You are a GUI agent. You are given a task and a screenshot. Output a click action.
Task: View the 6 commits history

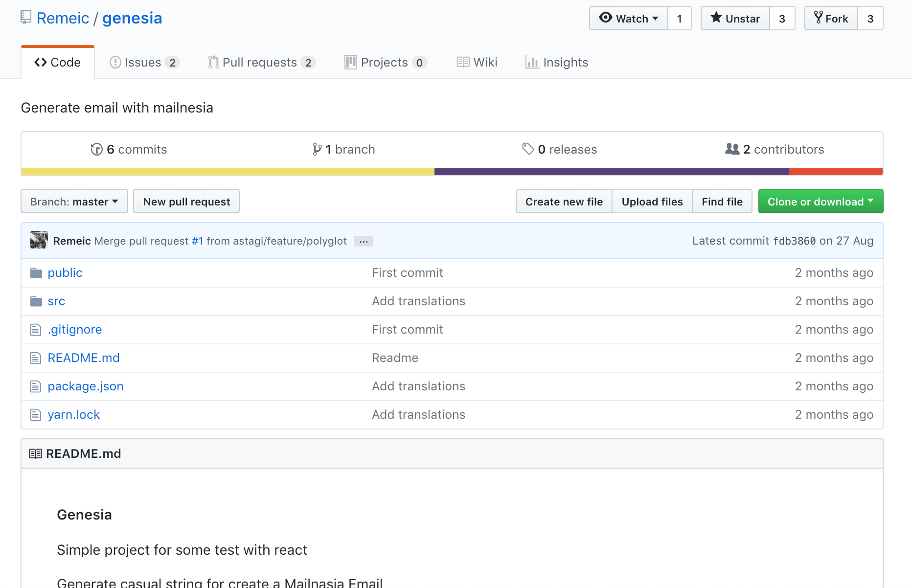[129, 149]
